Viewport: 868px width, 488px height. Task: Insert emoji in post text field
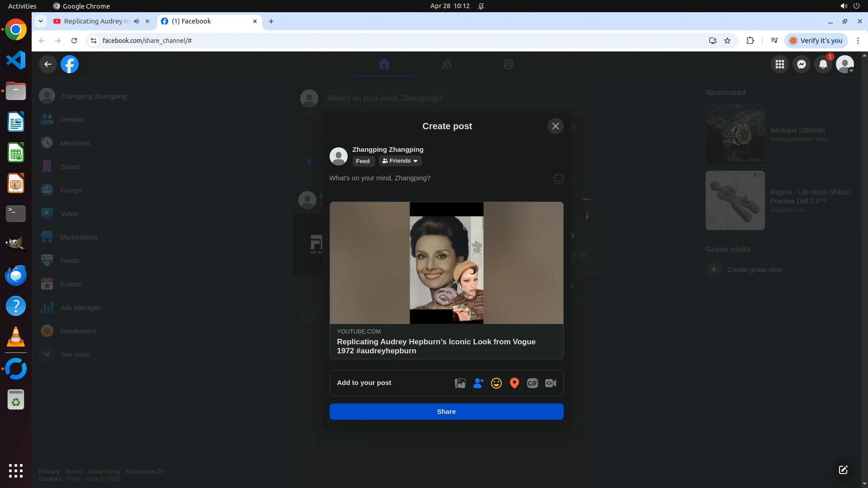pos(558,179)
